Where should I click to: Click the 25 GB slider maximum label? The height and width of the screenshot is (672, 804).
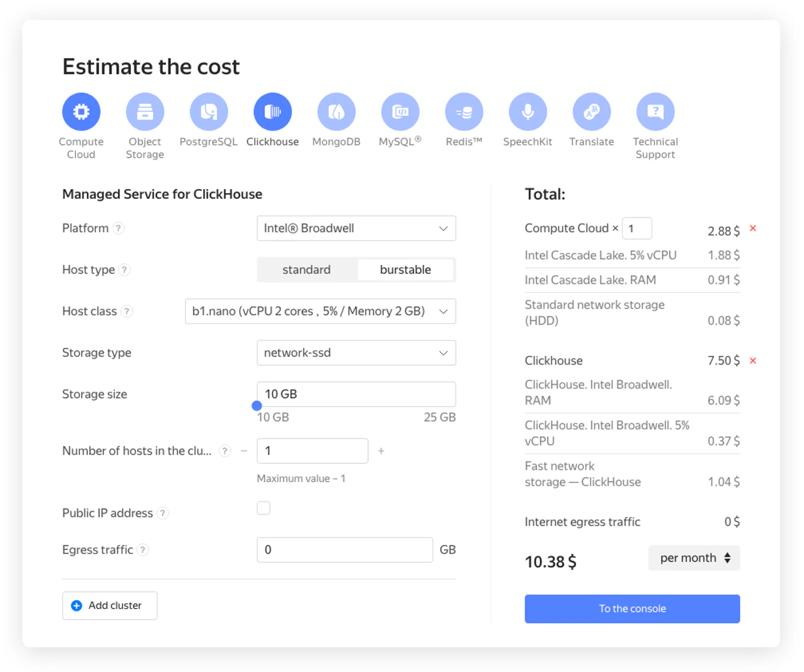[x=440, y=417]
